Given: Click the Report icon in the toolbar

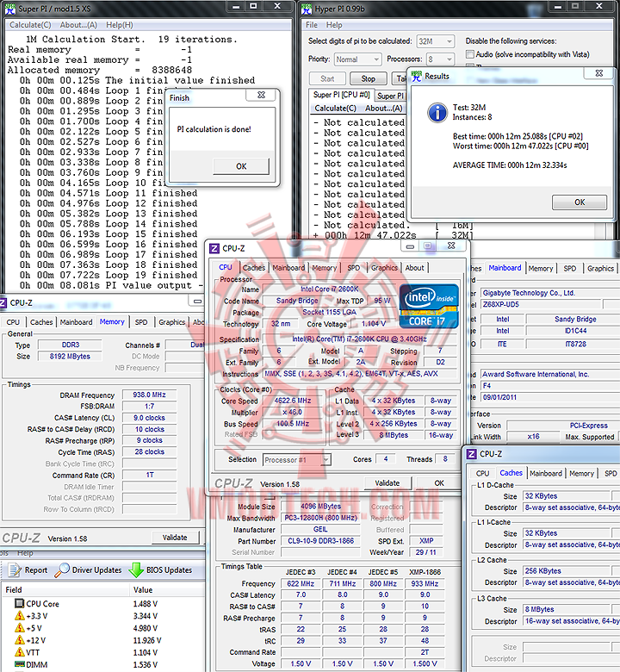Looking at the screenshot, I should [15, 570].
